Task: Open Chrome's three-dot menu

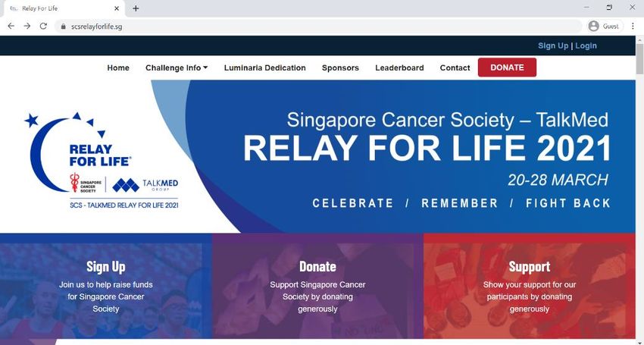Action: (633, 27)
